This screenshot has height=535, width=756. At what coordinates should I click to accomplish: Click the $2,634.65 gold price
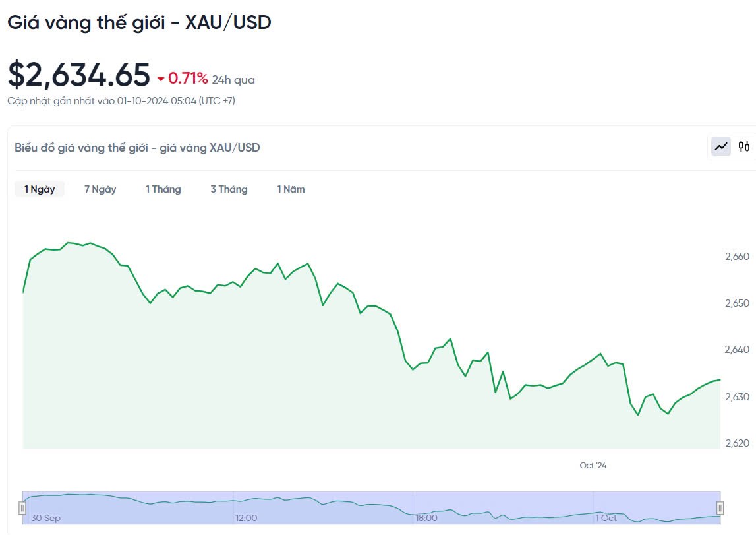[x=79, y=75]
